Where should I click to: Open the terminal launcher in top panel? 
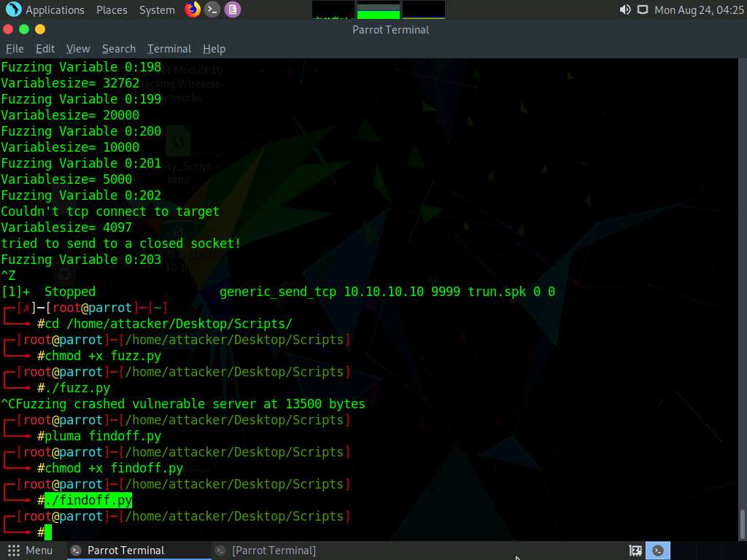coord(212,9)
